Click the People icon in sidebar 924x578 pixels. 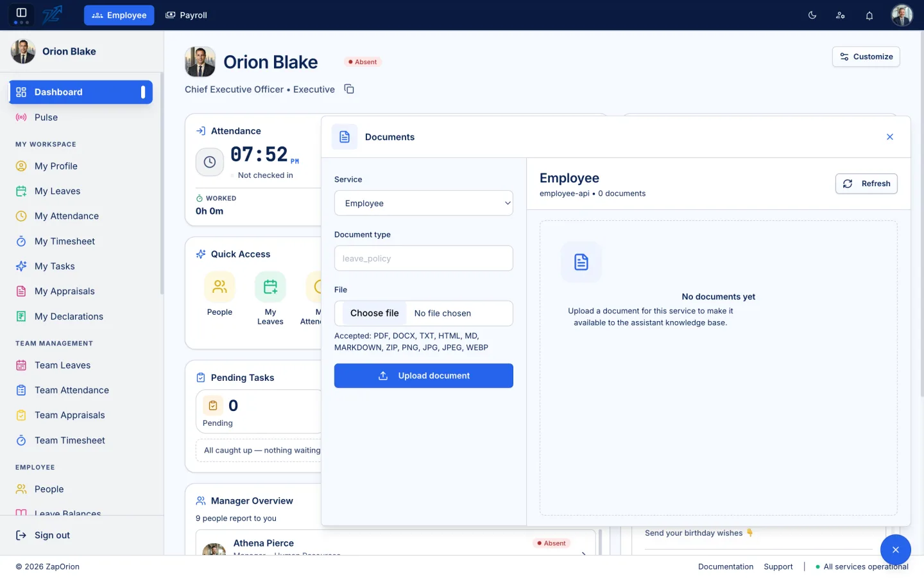tap(21, 489)
